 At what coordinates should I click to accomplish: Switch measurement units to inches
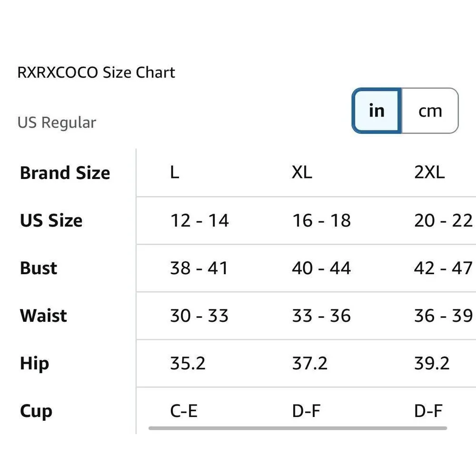pyautogui.click(x=377, y=111)
